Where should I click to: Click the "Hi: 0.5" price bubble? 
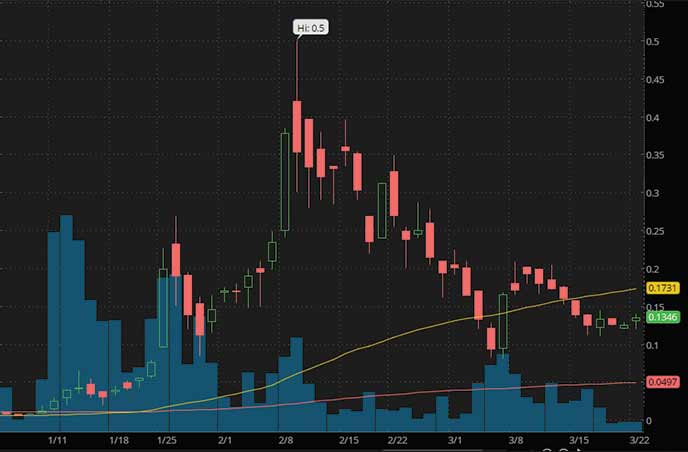(311, 28)
